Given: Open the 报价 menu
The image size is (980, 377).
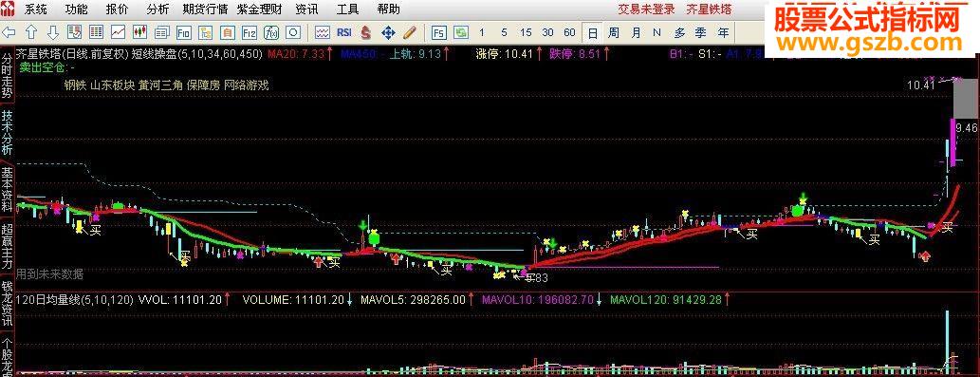Looking at the screenshot, I should [117, 9].
